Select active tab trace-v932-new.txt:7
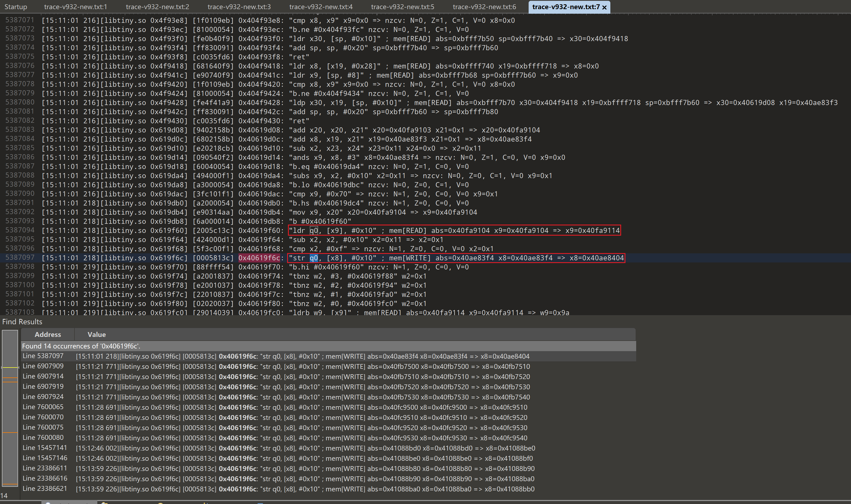Screen dimensions: 851x504 [566, 7]
